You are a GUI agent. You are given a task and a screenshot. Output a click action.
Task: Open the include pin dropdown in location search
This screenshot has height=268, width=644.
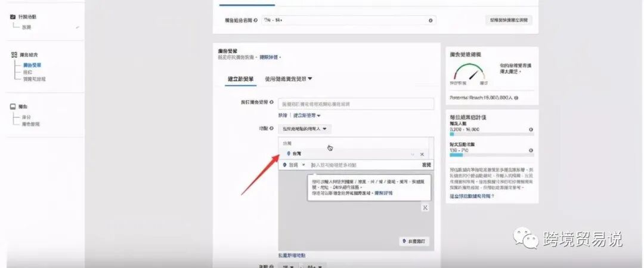pos(294,165)
